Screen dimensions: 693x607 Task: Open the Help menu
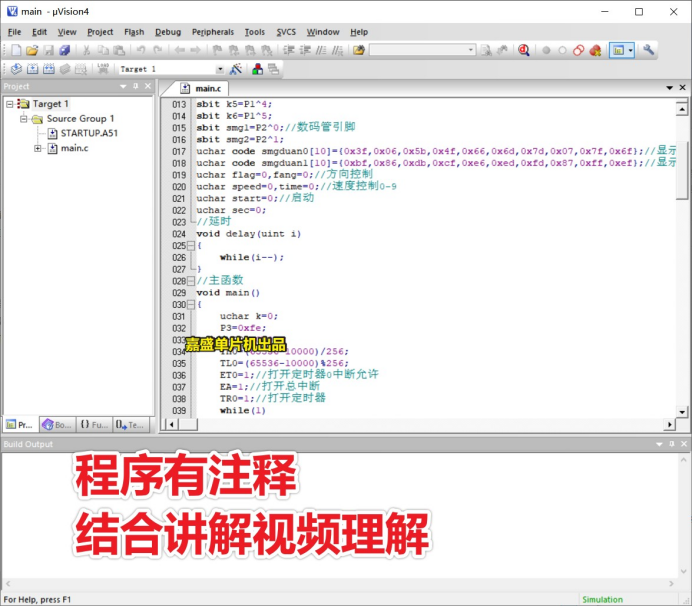pyautogui.click(x=359, y=32)
